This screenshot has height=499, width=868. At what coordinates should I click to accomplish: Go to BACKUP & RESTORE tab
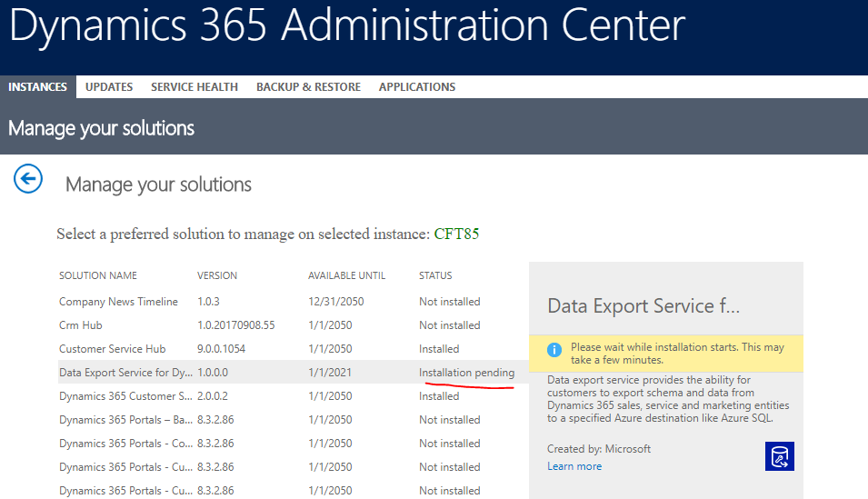coord(308,87)
